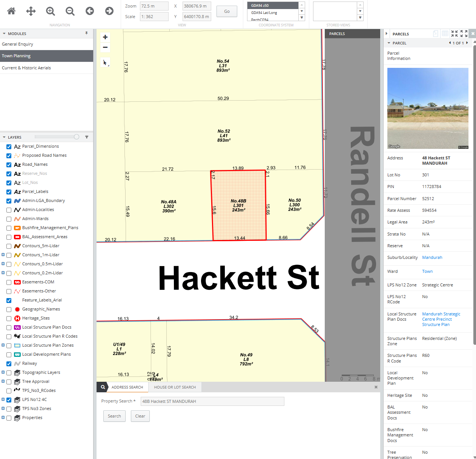The image size is (476, 459).
Task: Select the Pan tool icon
Action: (x=31, y=11)
